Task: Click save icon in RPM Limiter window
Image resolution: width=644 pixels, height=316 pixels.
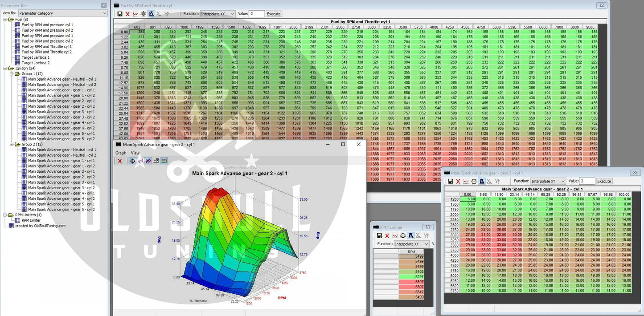Action: (x=379, y=235)
